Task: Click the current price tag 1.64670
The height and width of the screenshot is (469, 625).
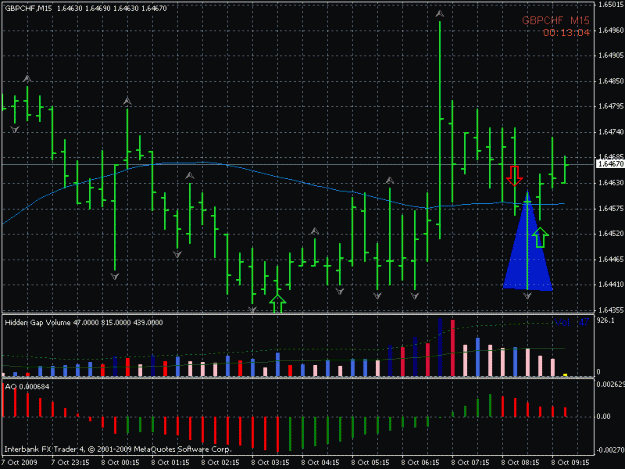Action: click(x=610, y=164)
